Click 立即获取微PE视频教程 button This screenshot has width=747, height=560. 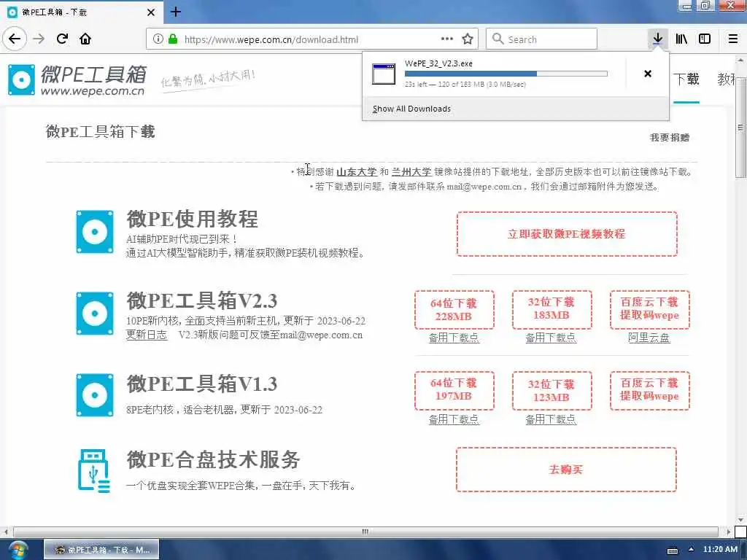(x=567, y=234)
